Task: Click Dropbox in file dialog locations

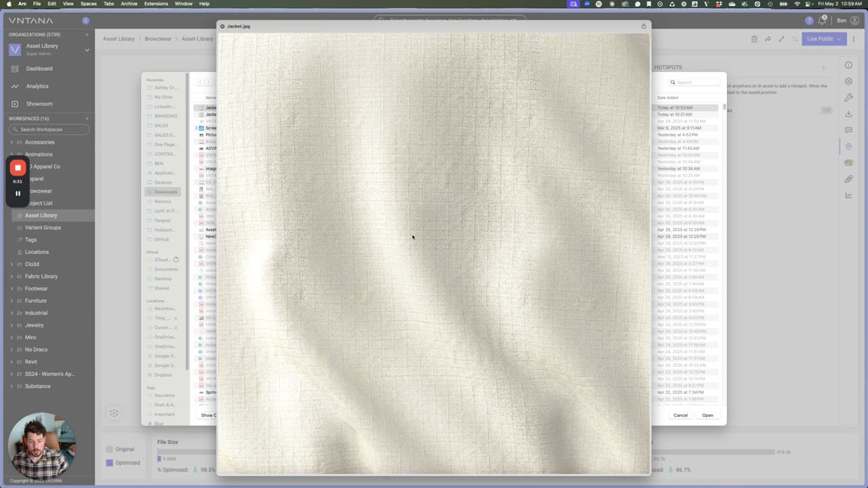Action: click(163, 375)
